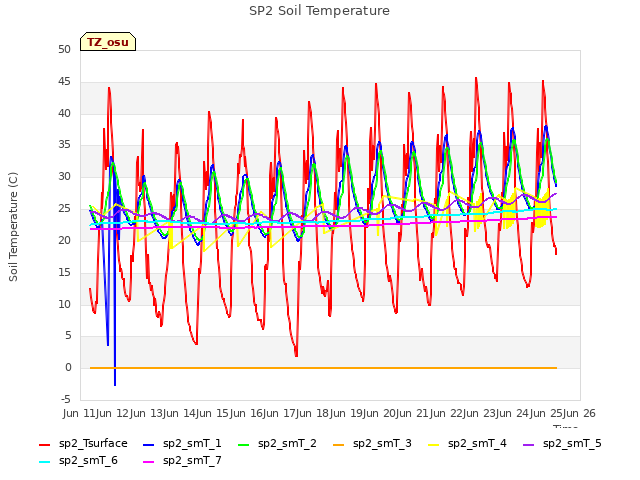
Task: Click the Soil Temperature (C) axis label
Action: [13, 227]
